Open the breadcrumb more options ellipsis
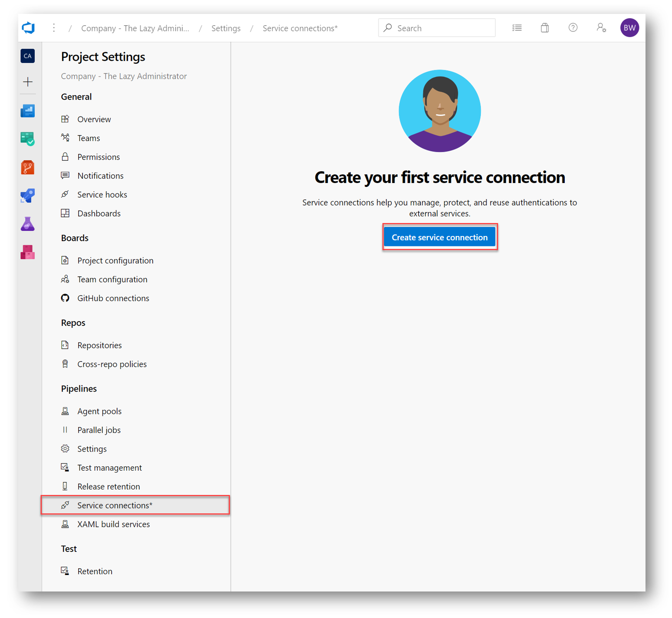This screenshot has height=618, width=672. (x=54, y=28)
